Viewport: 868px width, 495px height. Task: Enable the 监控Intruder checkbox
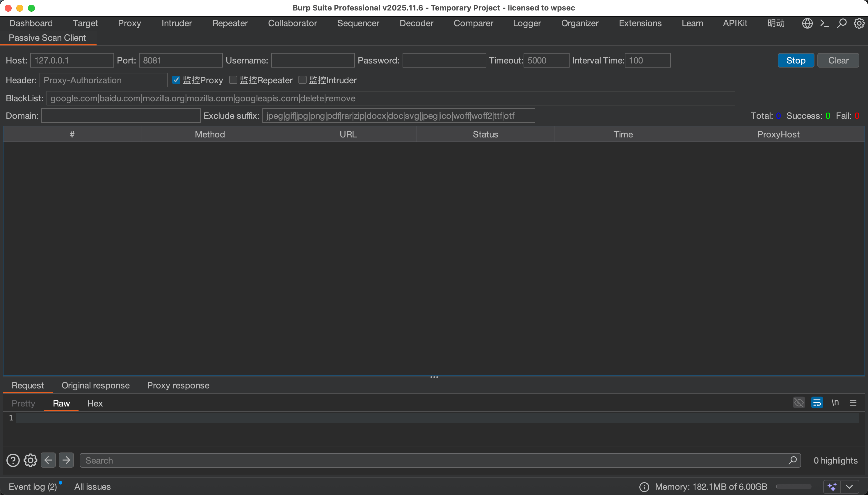302,80
